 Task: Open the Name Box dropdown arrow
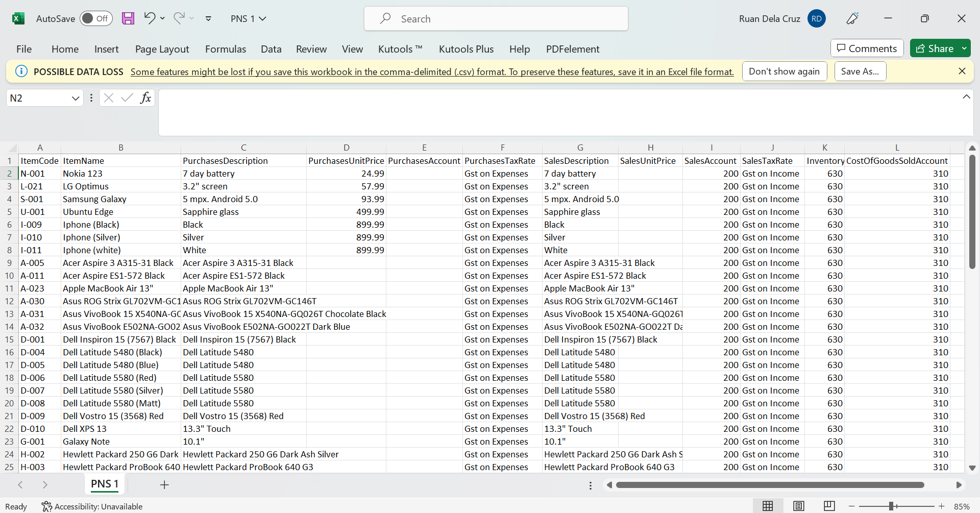76,98
